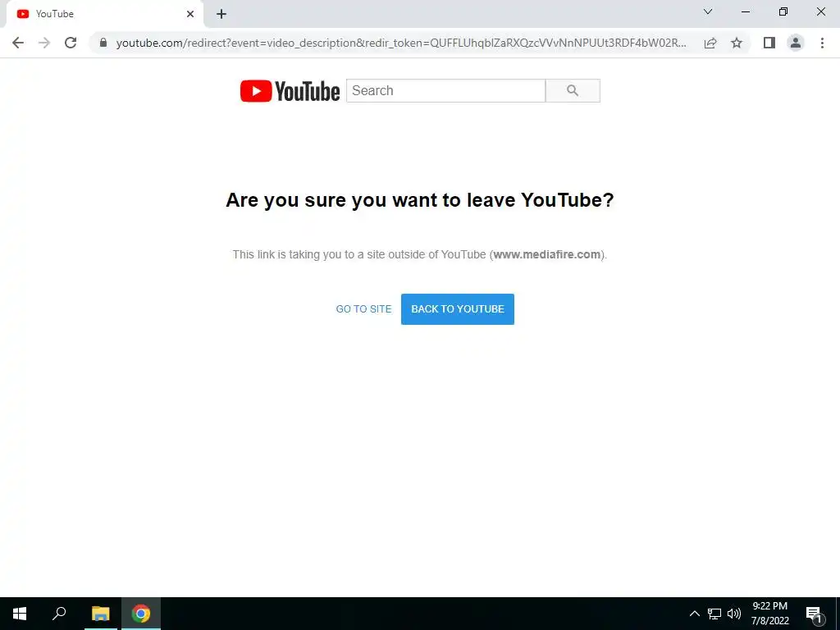Open the Chrome profile avatar menu
The width and height of the screenshot is (840, 630).
[x=796, y=43]
